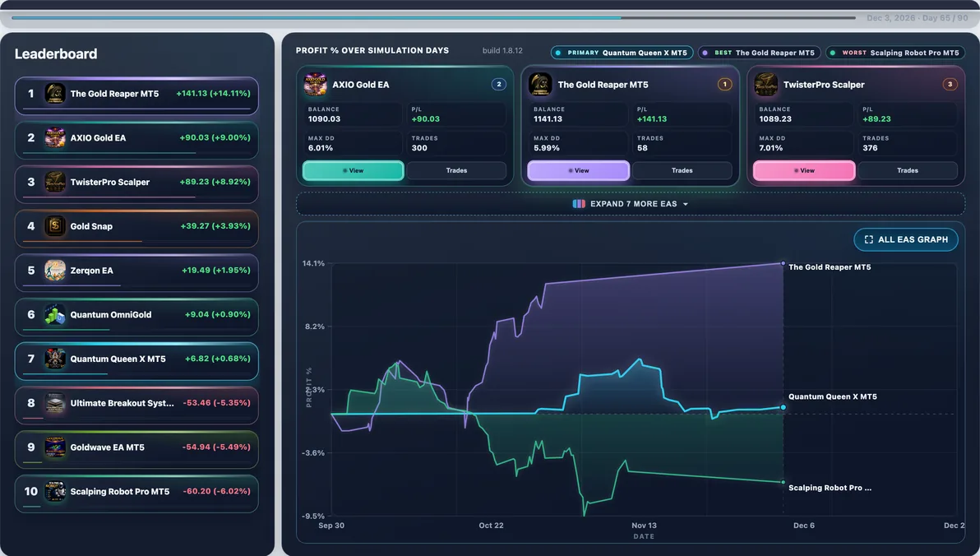Screen dimensions: 980x556
Task: Click AXIO Gold EA leaderboard avatar icon
Action: click(x=55, y=137)
